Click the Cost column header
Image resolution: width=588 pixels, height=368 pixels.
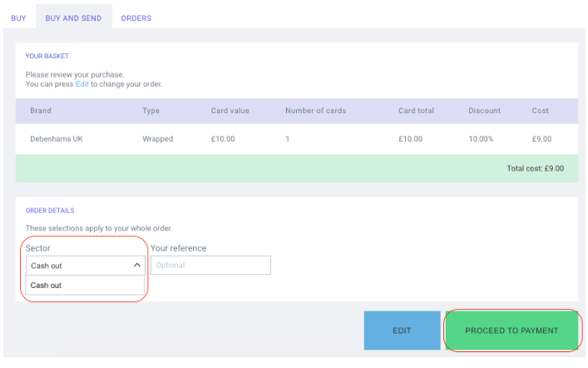click(x=540, y=111)
